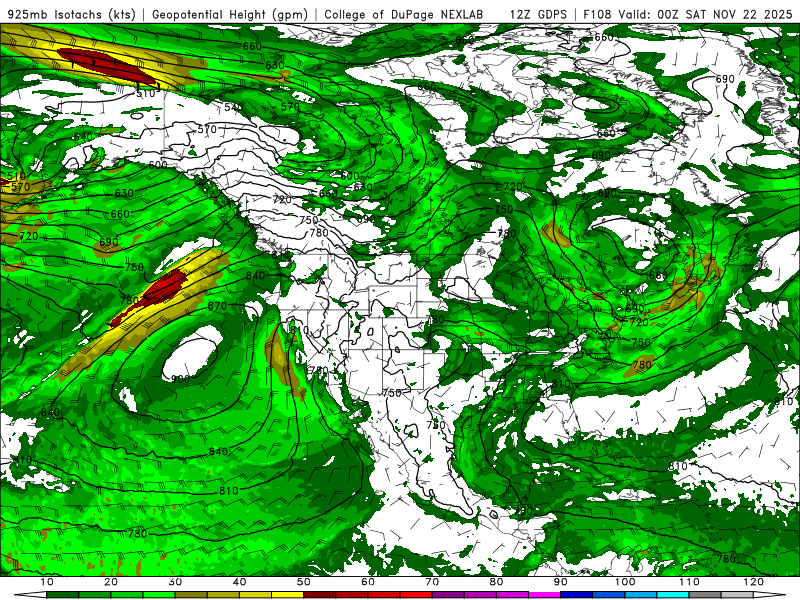Viewport: 800px width, 600px height.
Task: Click the 'F108' forecast hour label
Action: coord(597,14)
